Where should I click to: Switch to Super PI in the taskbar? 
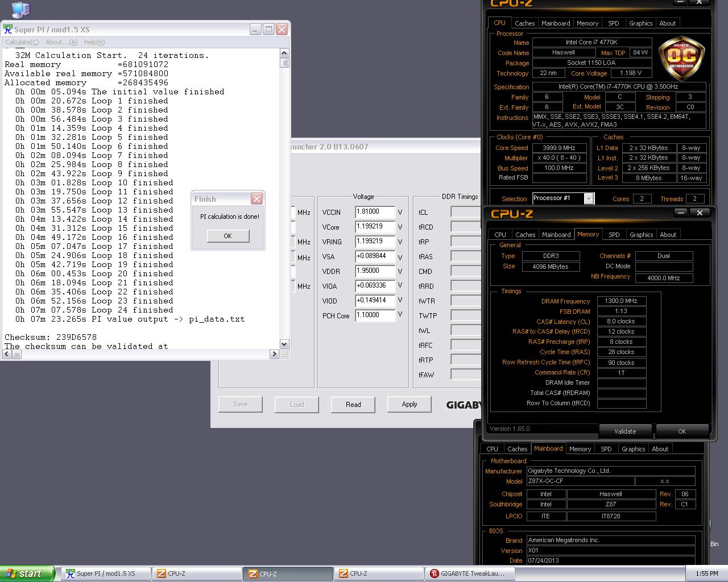pos(106,573)
